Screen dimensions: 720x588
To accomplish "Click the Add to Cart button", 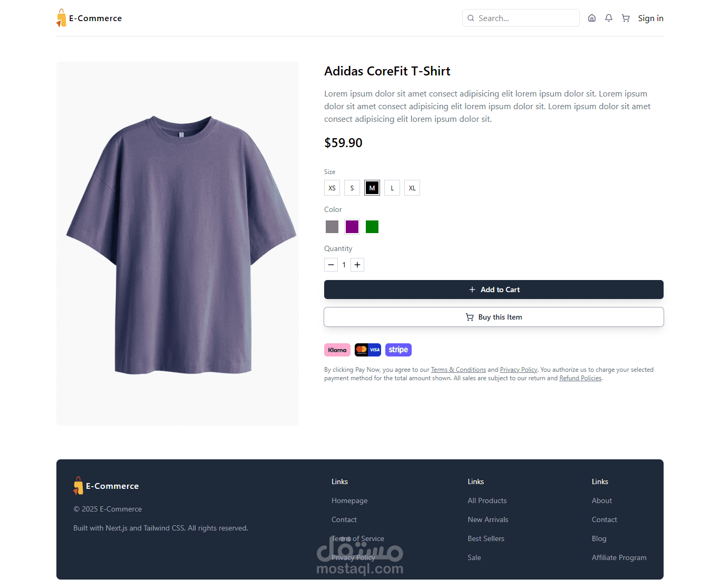I will pos(493,290).
